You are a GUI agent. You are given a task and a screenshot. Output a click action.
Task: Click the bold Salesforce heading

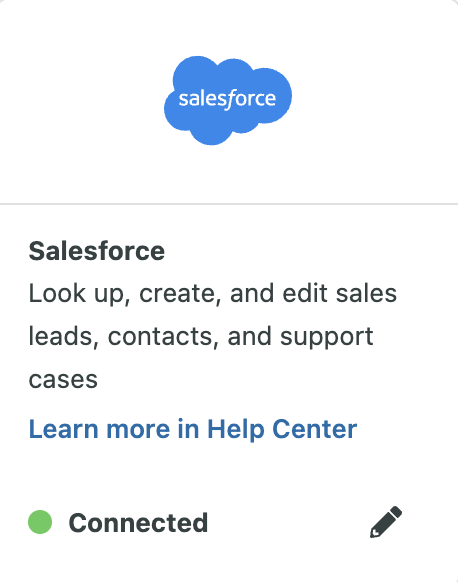(x=96, y=251)
